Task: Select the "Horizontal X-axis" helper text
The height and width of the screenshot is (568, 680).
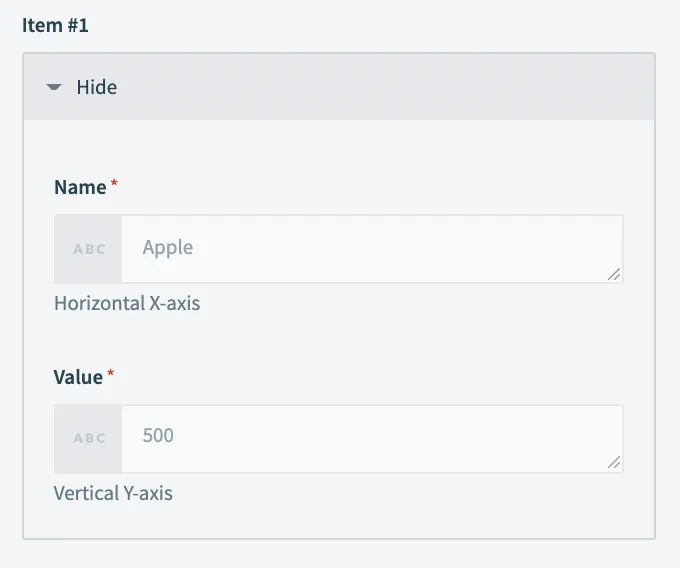Action: click(x=127, y=303)
